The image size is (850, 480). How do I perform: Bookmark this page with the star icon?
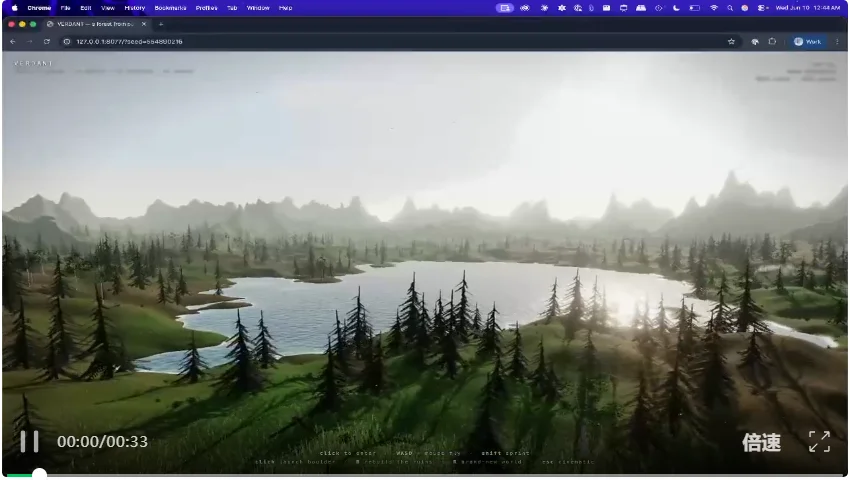point(731,41)
